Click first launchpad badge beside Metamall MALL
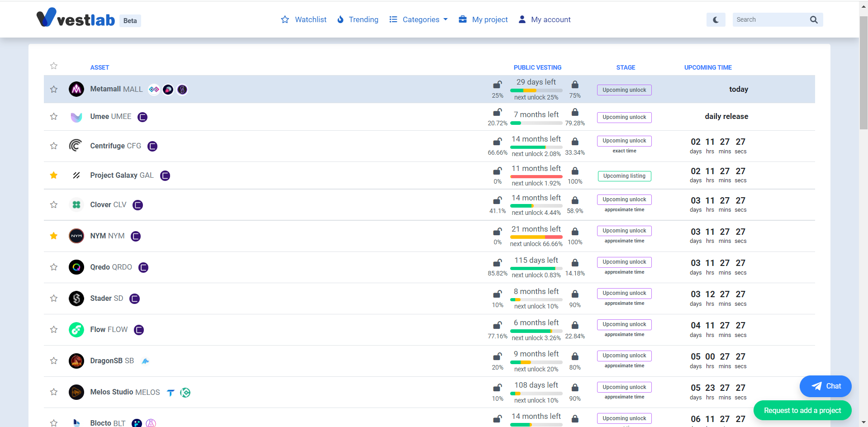The height and width of the screenshot is (427, 868). tap(154, 90)
